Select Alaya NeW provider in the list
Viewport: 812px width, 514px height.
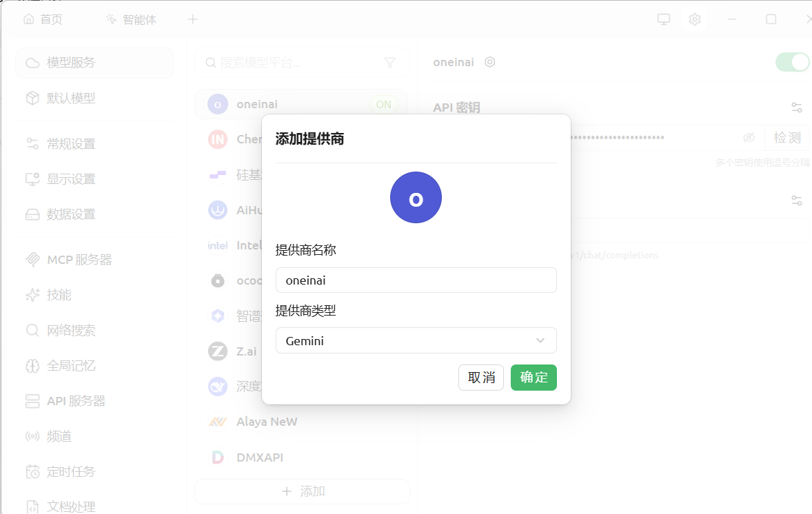point(301,422)
